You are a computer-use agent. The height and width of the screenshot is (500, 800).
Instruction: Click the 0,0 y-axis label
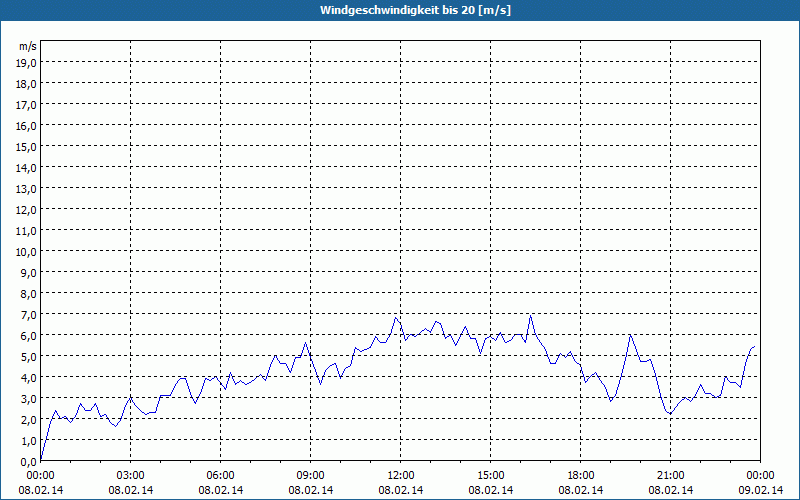(x=29, y=462)
